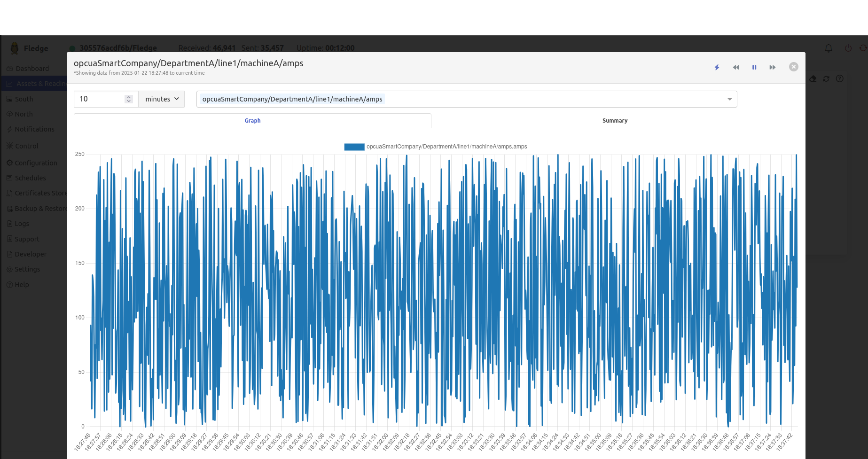Click the fast-forward double-arrow icon
The width and height of the screenshot is (868, 459).
pos(772,67)
